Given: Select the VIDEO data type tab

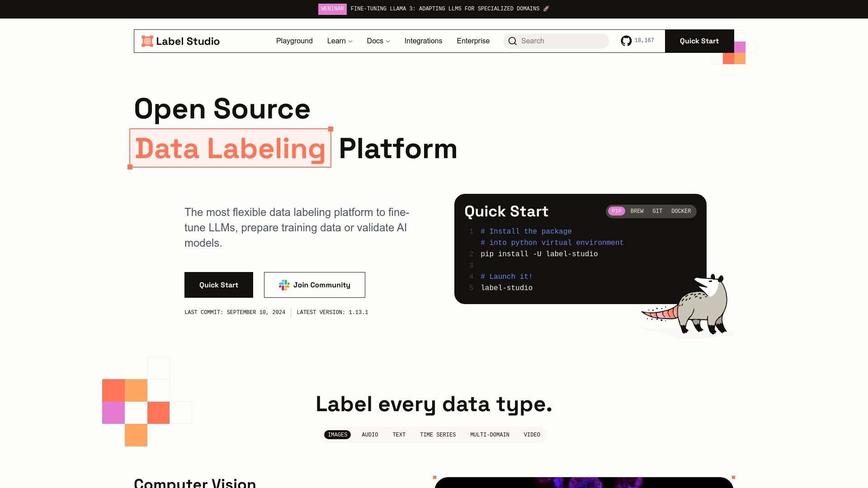Looking at the screenshot, I should (x=532, y=435).
